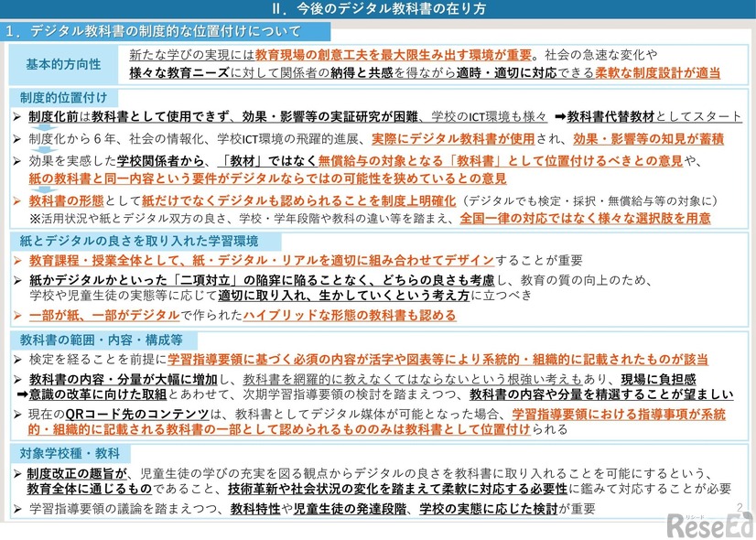
Task: Click orange text 教育現場の創意工夫を最大限生み出す環境が重要
Action: tap(394, 55)
